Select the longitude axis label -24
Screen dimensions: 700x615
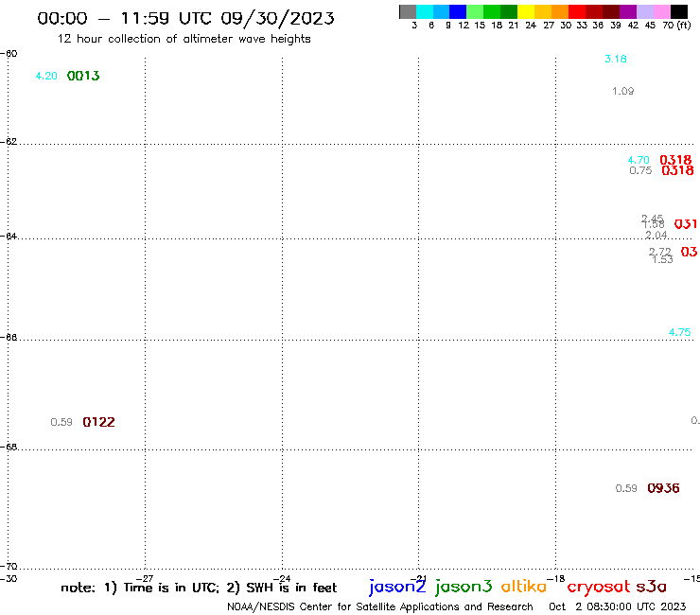(x=282, y=579)
